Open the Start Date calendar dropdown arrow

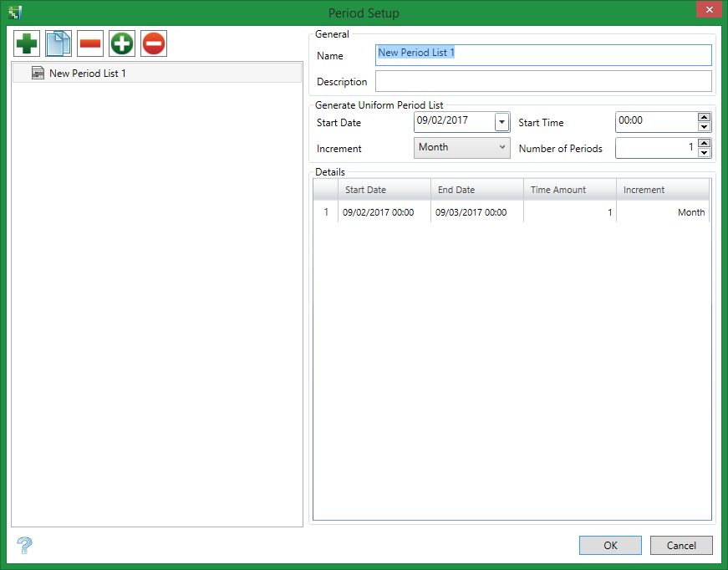coord(501,122)
